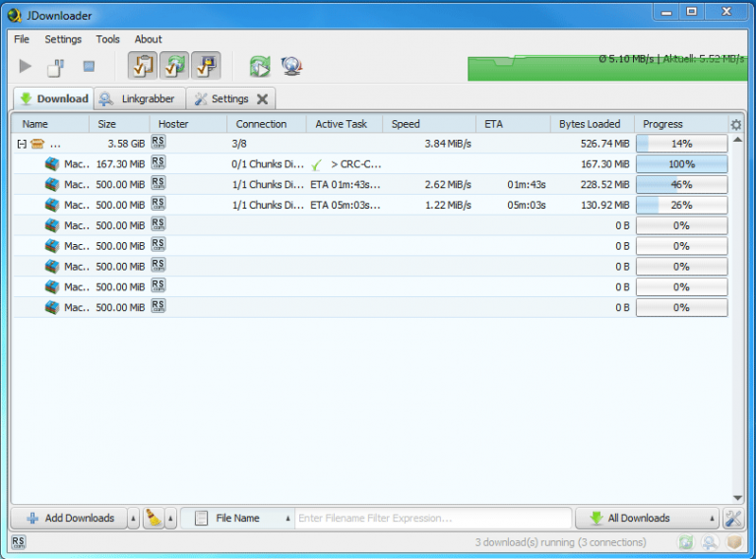
Task: Open the Add Downloads dropdown arrow
Action: tap(133, 519)
